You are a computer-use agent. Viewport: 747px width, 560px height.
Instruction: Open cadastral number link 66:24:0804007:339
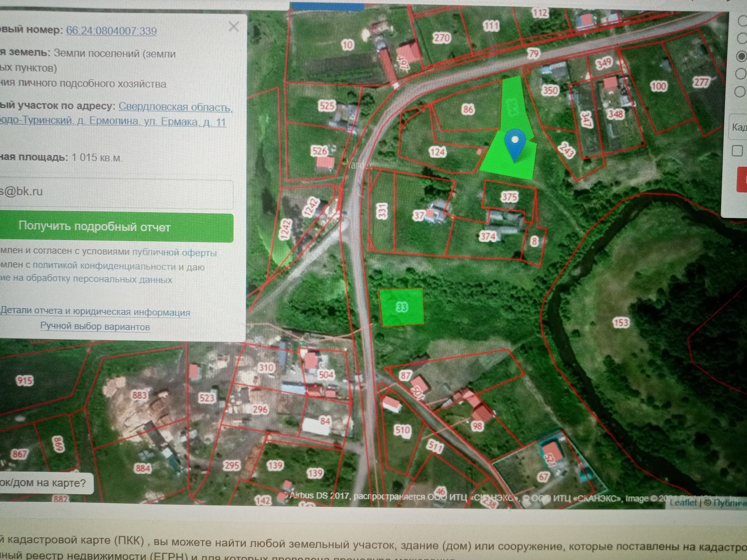[x=111, y=31]
